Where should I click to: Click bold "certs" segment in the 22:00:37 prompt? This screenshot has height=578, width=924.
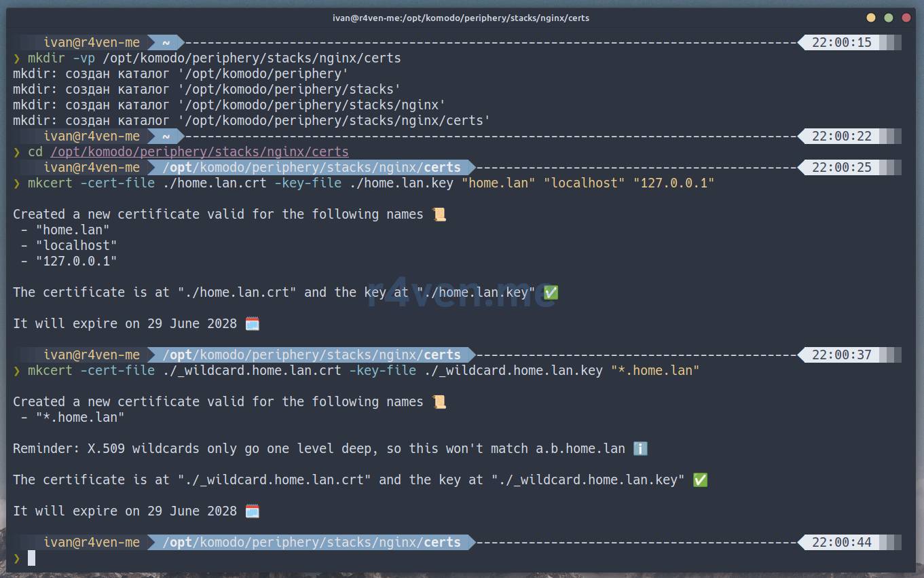pos(442,355)
